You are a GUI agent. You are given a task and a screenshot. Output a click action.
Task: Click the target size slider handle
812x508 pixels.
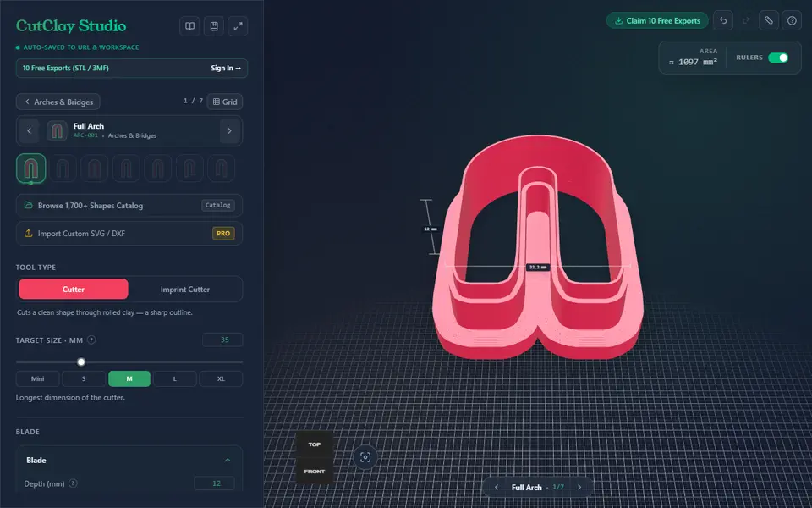tap(81, 362)
